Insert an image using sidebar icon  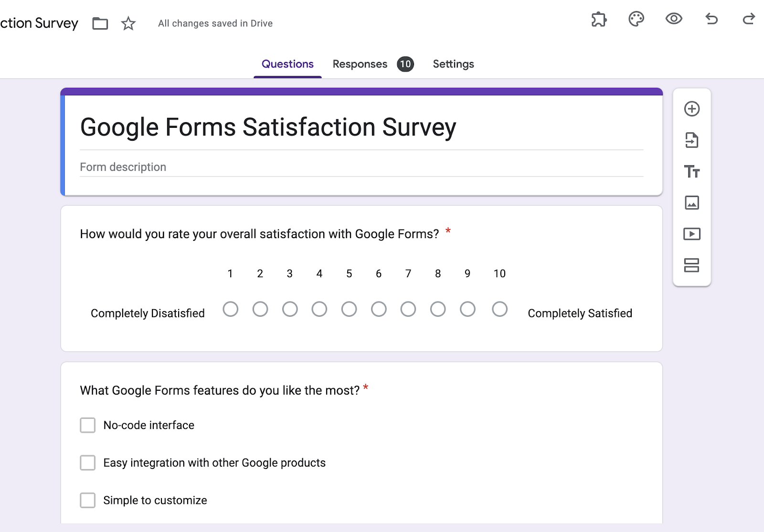(x=691, y=203)
